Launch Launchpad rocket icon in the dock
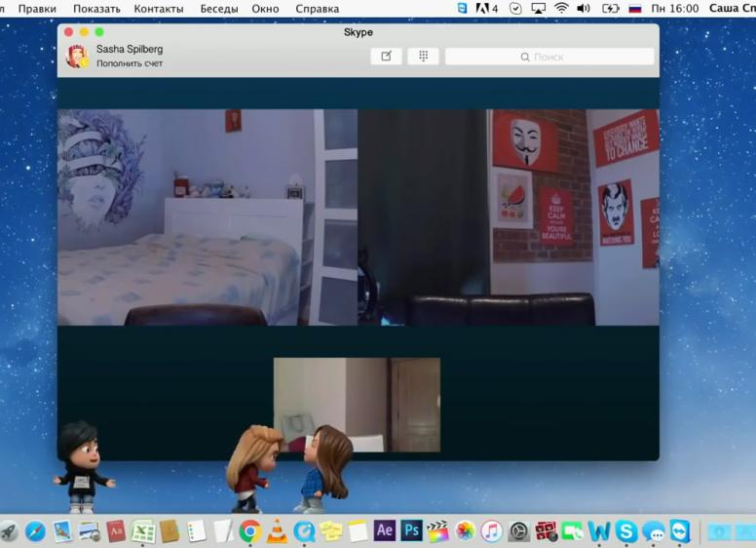This screenshot has height=548, width=756. (8, 531)
